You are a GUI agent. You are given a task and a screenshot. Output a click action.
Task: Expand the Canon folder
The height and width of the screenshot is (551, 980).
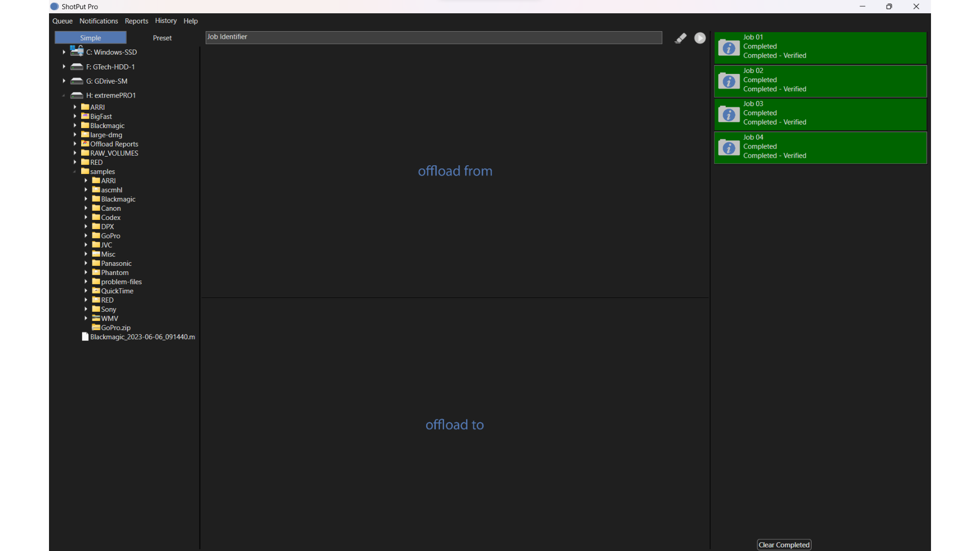click(86, 208)
